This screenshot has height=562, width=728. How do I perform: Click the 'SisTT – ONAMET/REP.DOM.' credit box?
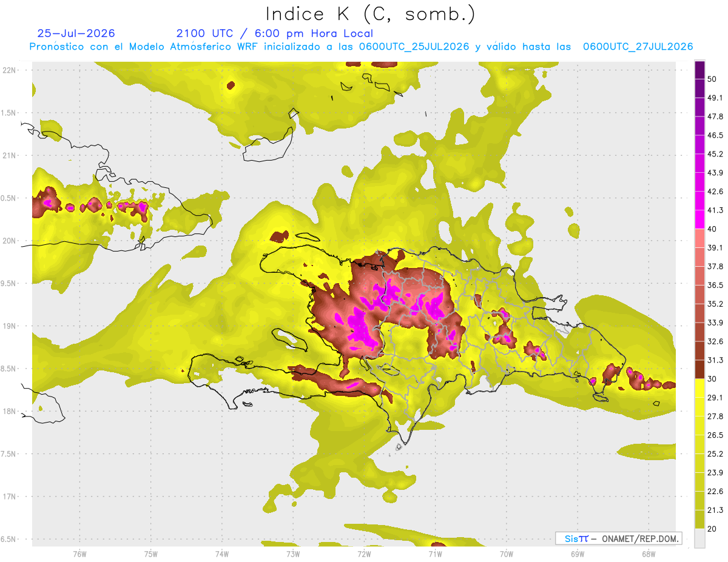point(619,538)
